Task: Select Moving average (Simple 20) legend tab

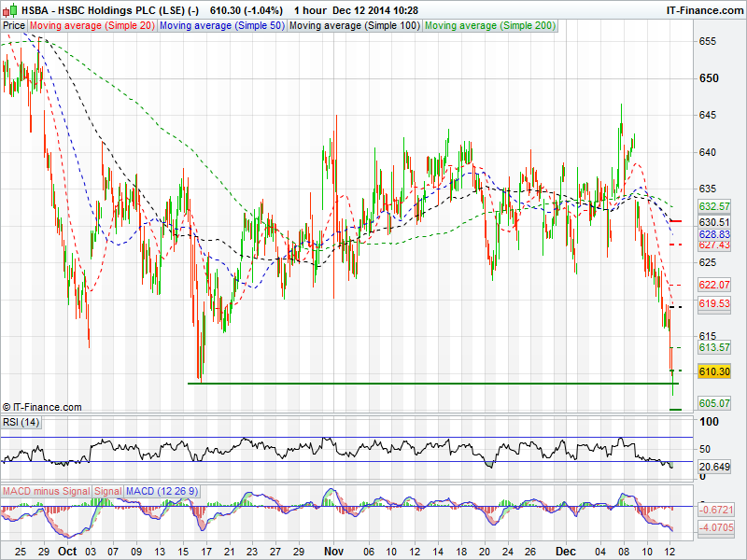Action: (x=92, y=25)
